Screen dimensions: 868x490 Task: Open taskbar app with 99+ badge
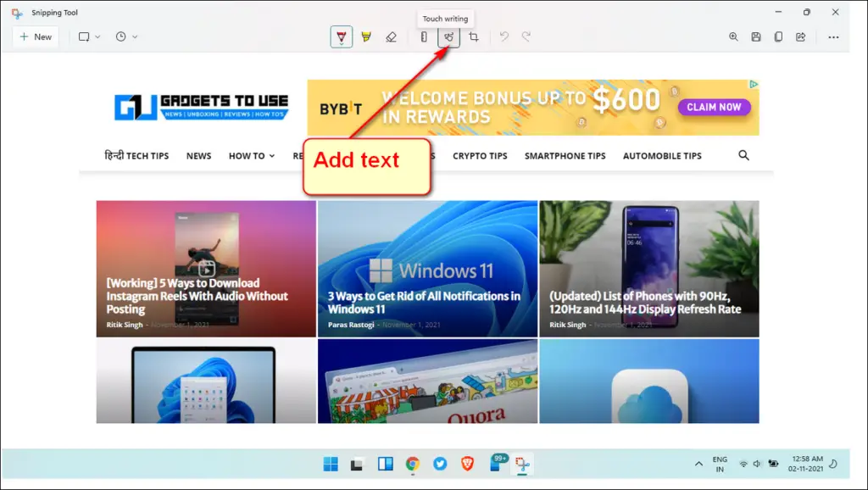click(x=497, y=463)
